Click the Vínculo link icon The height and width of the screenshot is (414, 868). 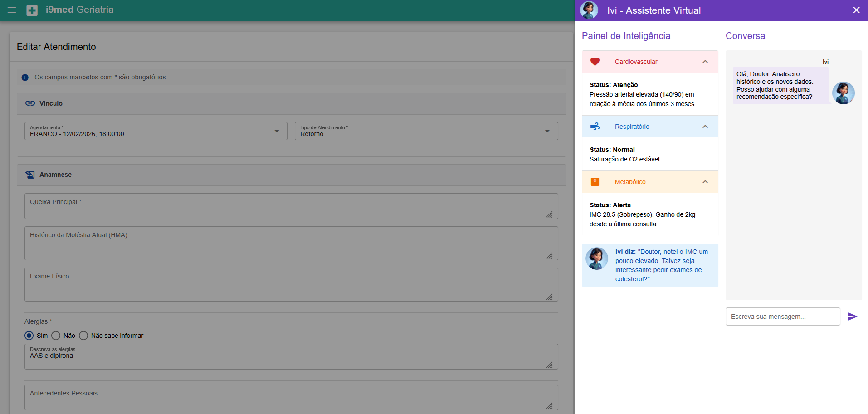[x=30, y=103]
